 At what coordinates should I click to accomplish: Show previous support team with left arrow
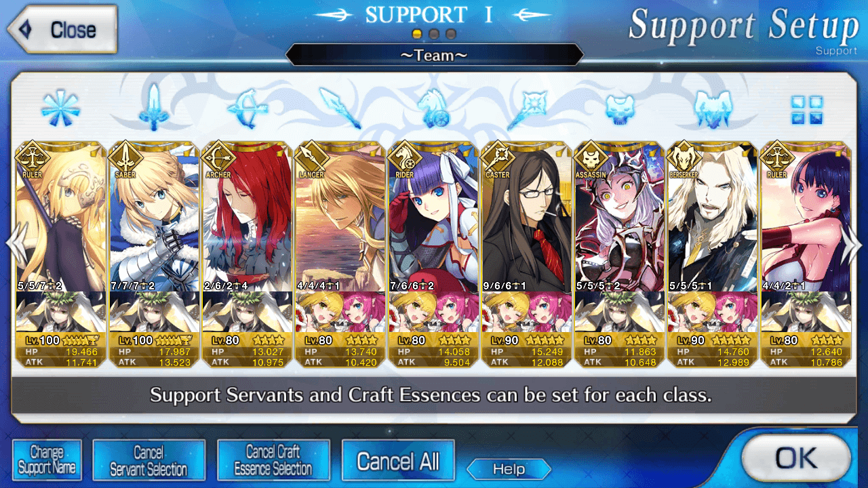(x=15, y=245)
